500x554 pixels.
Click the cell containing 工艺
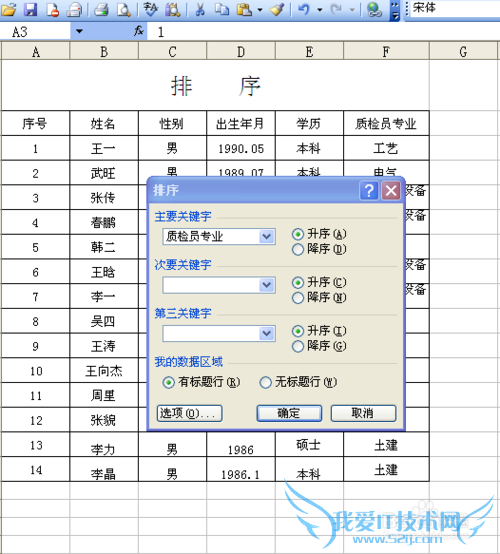pos(386,148)
